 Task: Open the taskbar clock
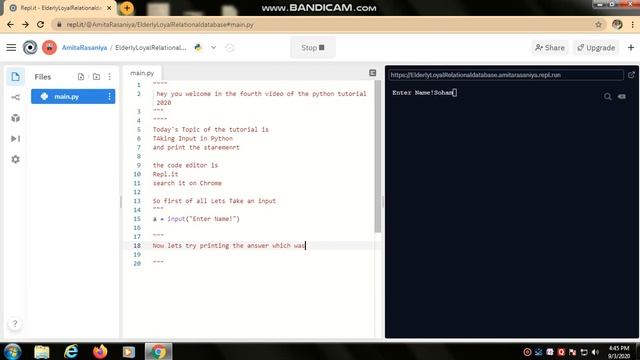[619, 352]
